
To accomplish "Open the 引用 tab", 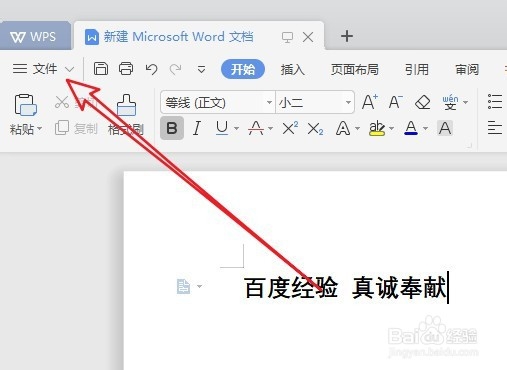I will click(x=417, y=69).
